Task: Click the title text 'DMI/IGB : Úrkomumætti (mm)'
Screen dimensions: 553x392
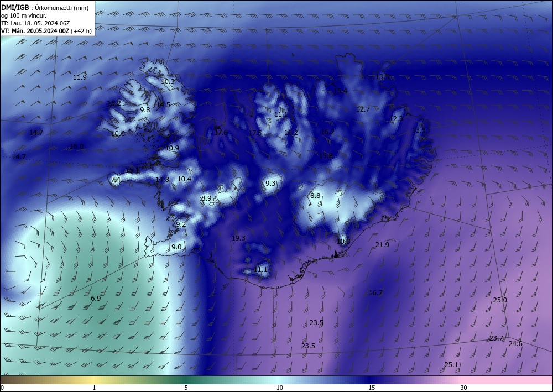Action: click(45, 7)
